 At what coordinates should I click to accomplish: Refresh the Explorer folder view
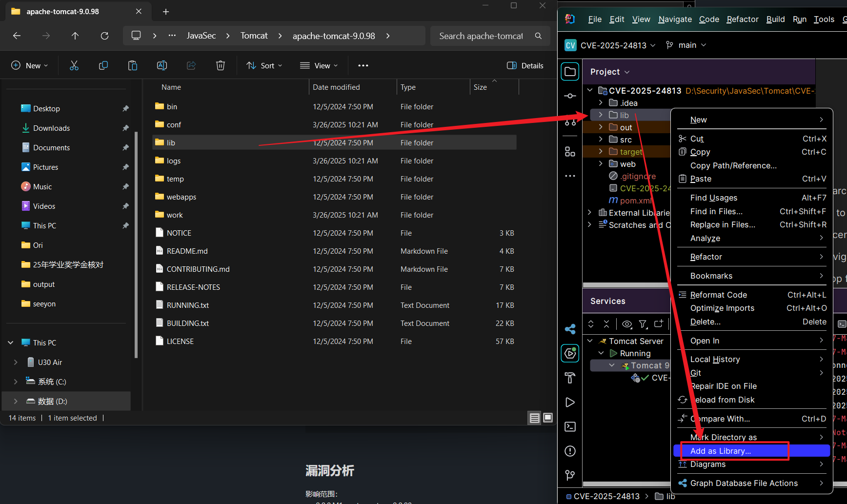104,36
